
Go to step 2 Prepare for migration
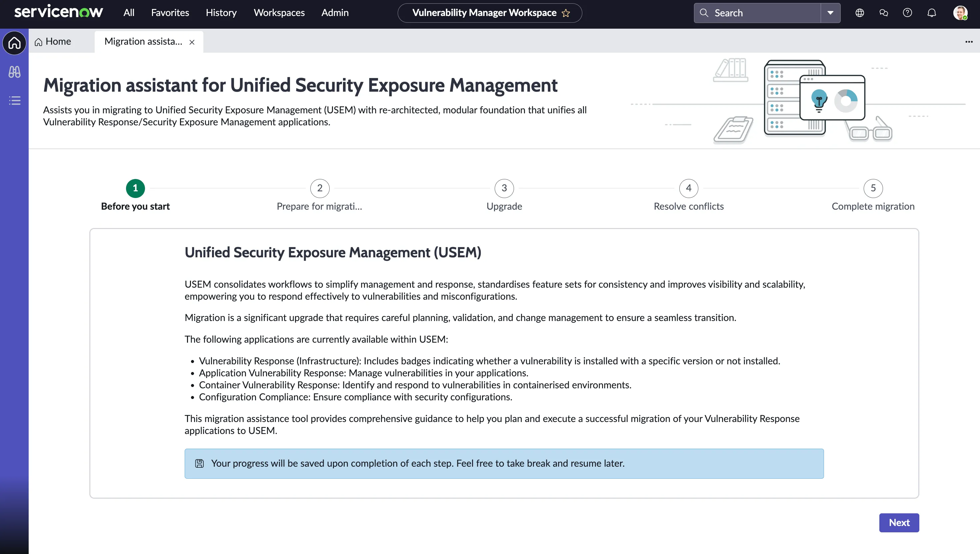click(x=320, y=188)
